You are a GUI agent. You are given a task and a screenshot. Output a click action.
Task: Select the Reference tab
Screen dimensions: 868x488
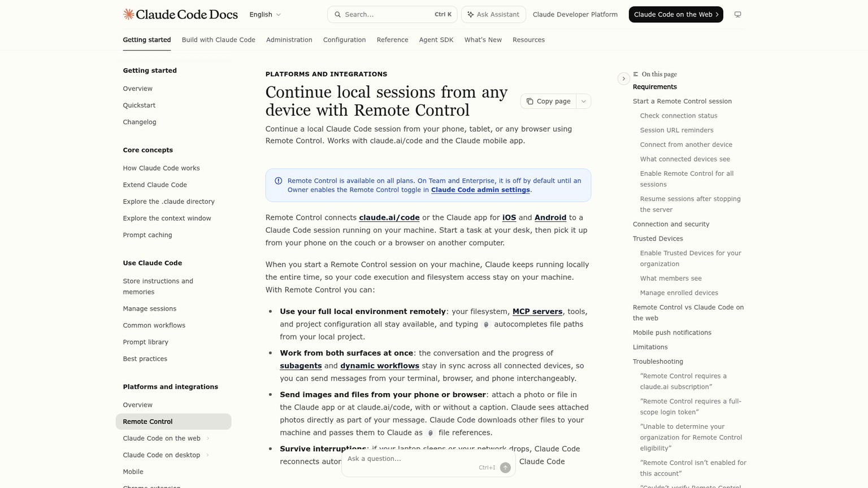click(x=393, y=40)
